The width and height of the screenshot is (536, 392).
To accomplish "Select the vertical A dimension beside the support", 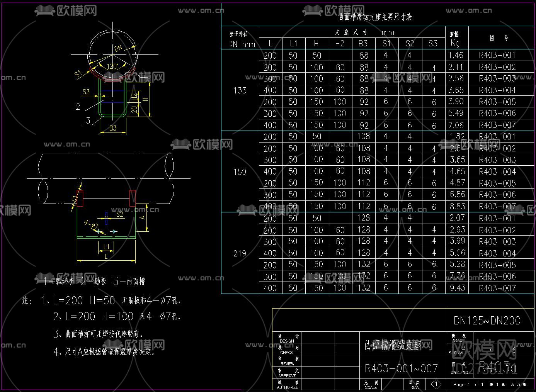I will [x=143, y=217].
